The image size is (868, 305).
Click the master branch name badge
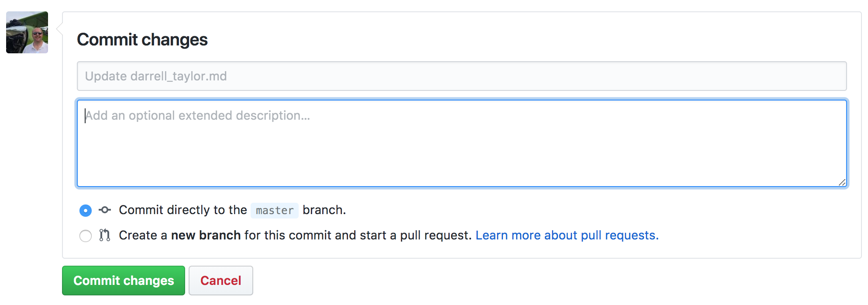point(275,211)
